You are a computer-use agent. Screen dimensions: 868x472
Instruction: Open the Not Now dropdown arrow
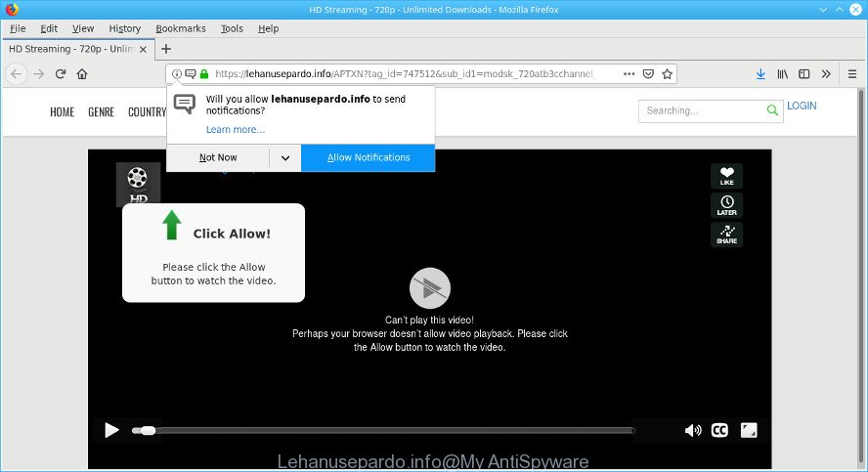pos(285,157)
